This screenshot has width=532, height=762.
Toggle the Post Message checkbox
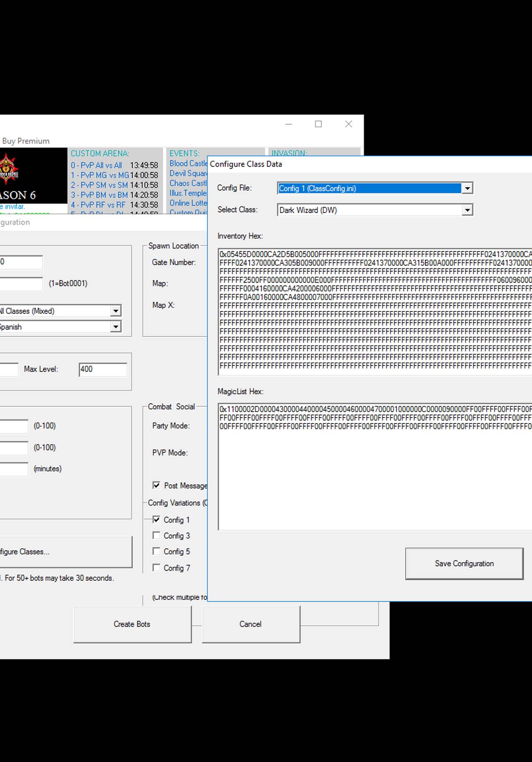click(x=156, y=485)
